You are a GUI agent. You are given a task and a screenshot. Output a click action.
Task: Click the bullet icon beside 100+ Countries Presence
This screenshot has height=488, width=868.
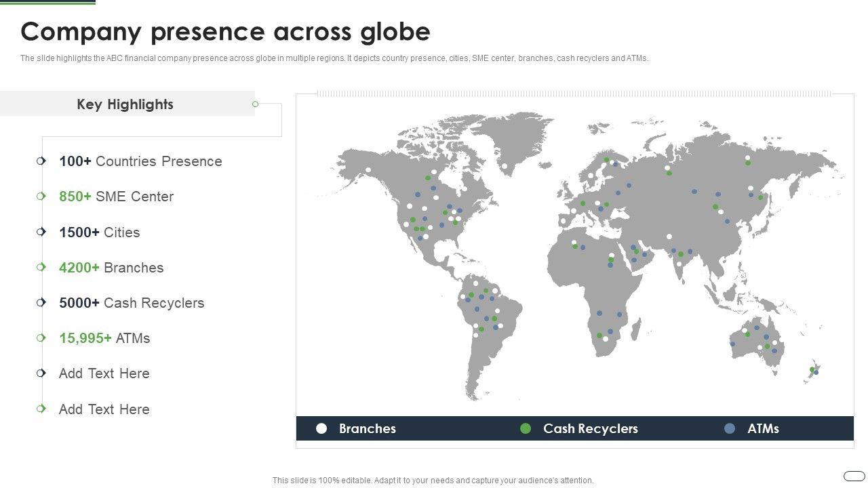click(41, 161)
